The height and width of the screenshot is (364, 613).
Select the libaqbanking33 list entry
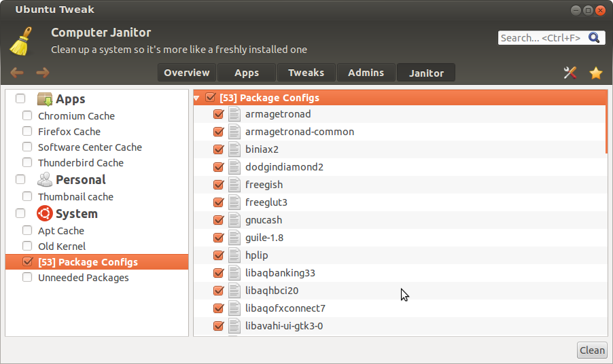(x=280, y=273)
